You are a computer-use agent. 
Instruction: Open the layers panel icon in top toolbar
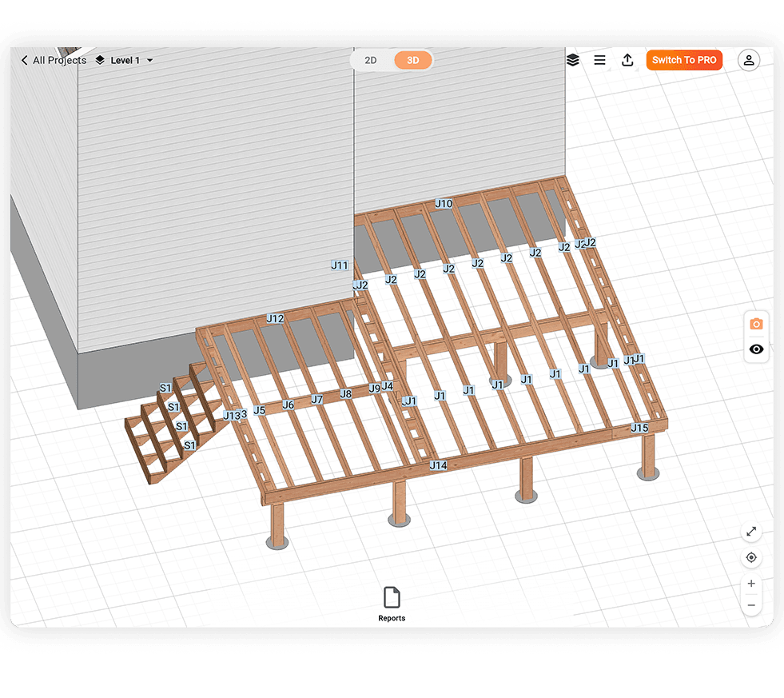pyautogui.click(x=573, y=60)
